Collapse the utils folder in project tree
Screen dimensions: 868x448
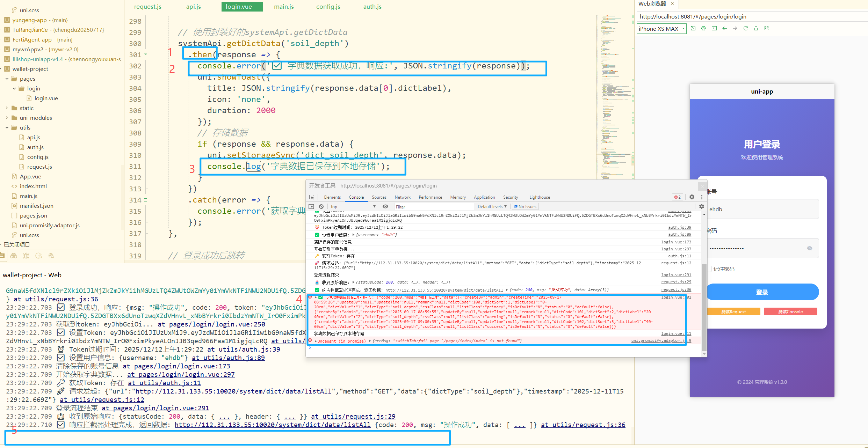point(7,127)
